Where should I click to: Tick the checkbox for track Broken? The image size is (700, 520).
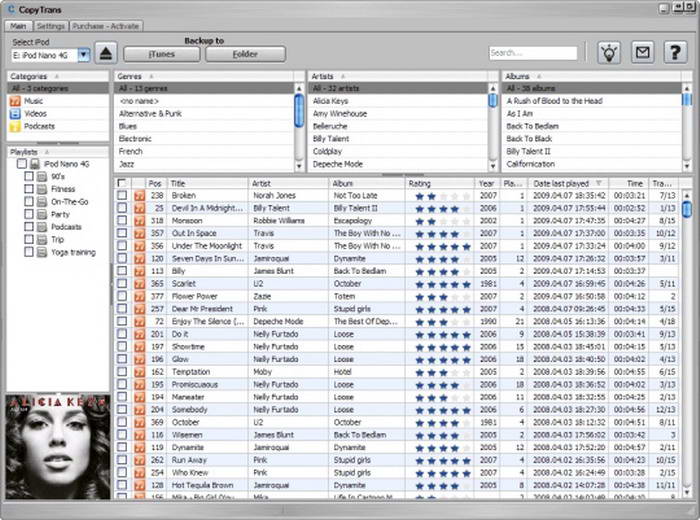(x=122, y=196)
